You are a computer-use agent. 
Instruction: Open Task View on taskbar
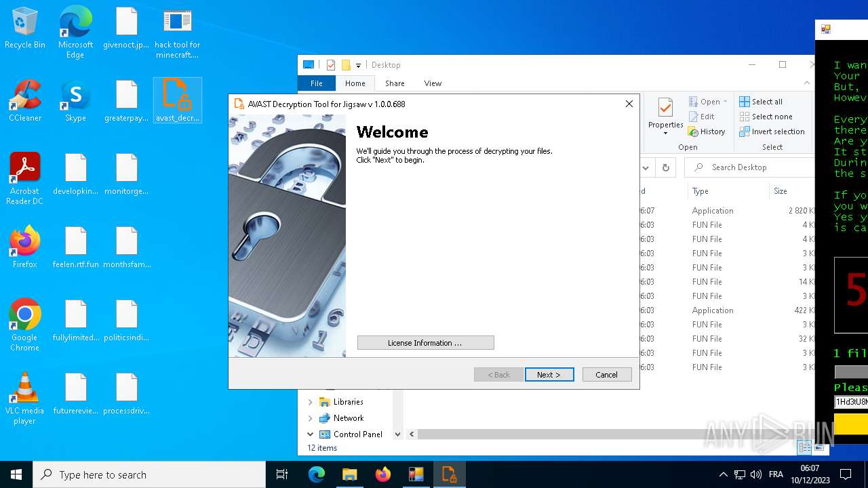tap(282, 474)
